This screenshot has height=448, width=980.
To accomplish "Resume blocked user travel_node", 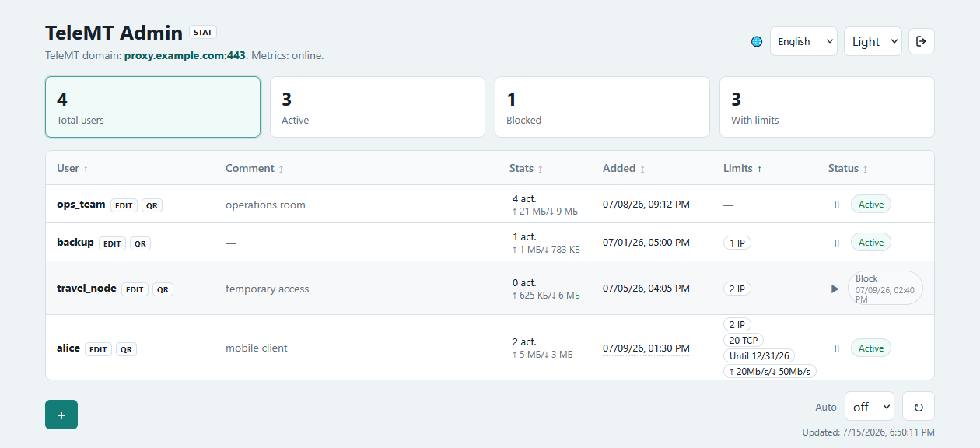I will coord(835,289).
